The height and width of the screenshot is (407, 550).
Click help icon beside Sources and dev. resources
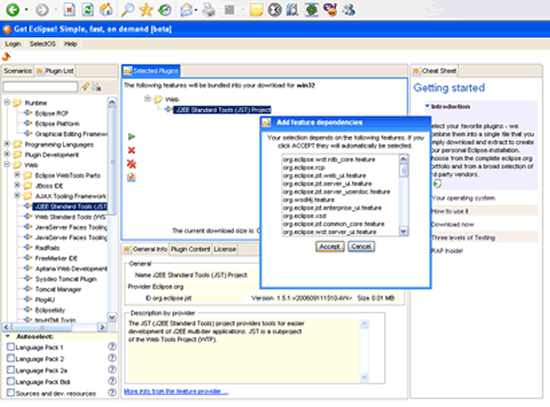click(112, 393)
